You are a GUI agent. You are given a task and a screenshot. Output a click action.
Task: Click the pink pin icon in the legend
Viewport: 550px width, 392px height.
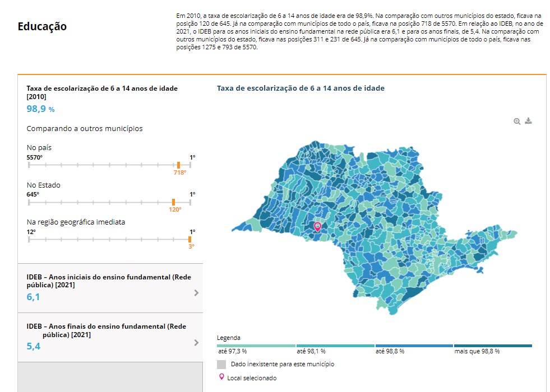[221, 377]
